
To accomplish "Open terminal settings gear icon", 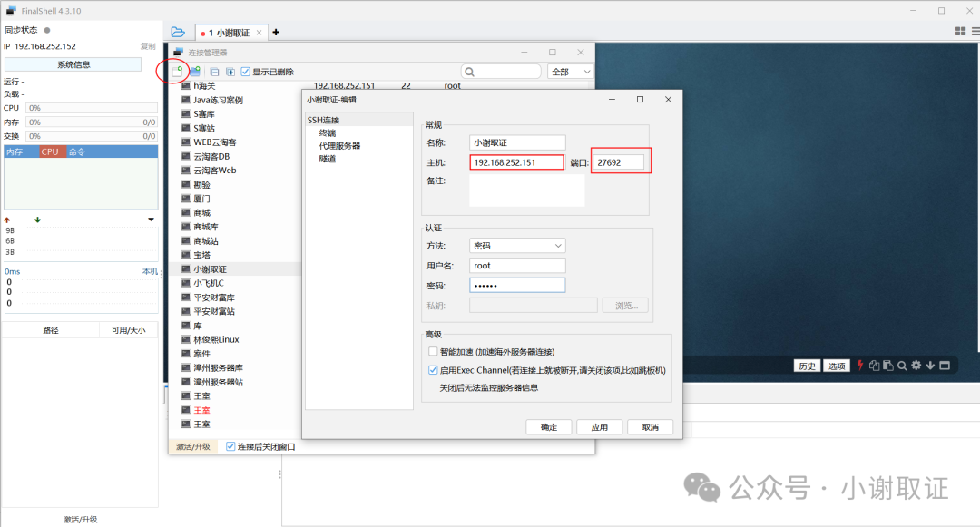I will [916, 366].
